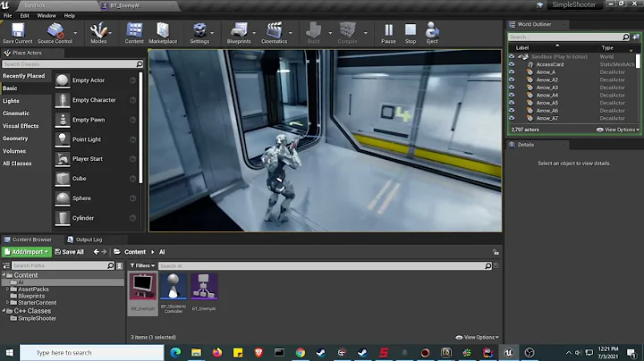Toggle visibility of Arrow_A4 actor

[x=512, y=96]
